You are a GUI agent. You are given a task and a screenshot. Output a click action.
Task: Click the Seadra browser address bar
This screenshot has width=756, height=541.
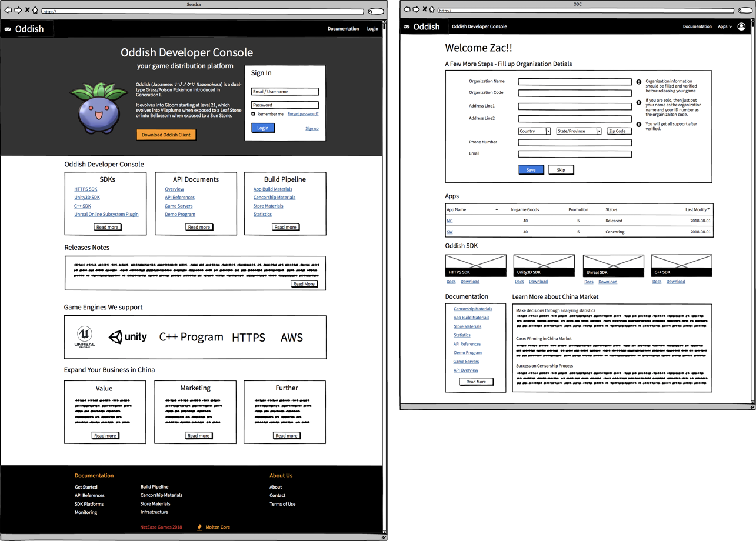pos(202,11)
